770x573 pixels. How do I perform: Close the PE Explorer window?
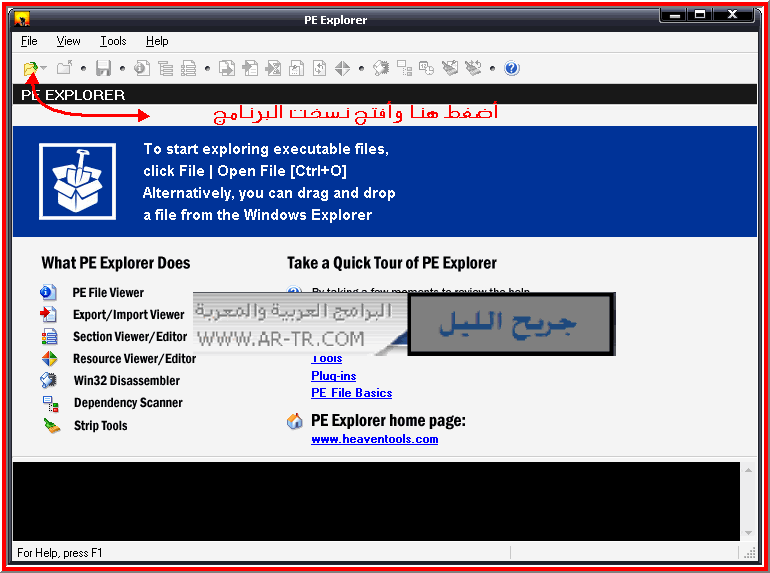pos(732,15)
